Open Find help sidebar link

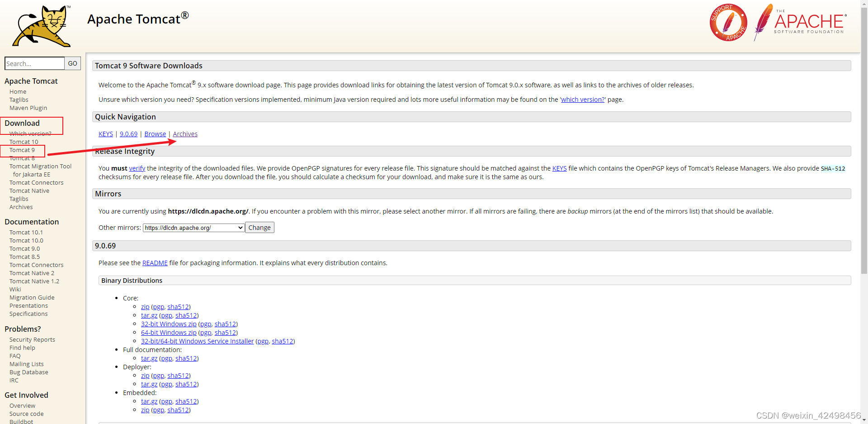(x=22, y=348)
